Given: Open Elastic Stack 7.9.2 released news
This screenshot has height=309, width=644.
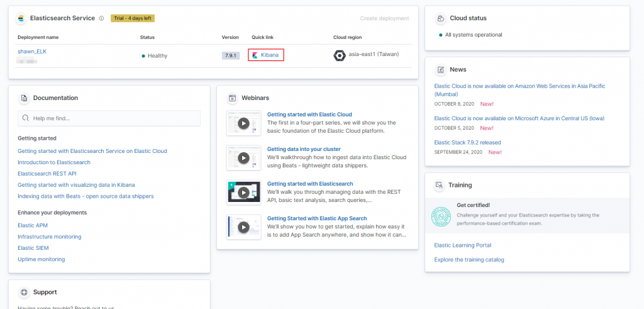Looking at the screenshot, I should [467, 143].
